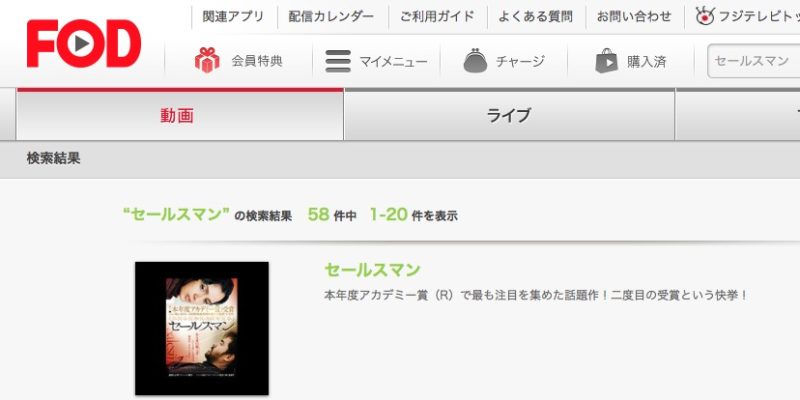Click the Fuji Television eye logo icon
This screenshot has height=400, width=800.
[705, 17]
